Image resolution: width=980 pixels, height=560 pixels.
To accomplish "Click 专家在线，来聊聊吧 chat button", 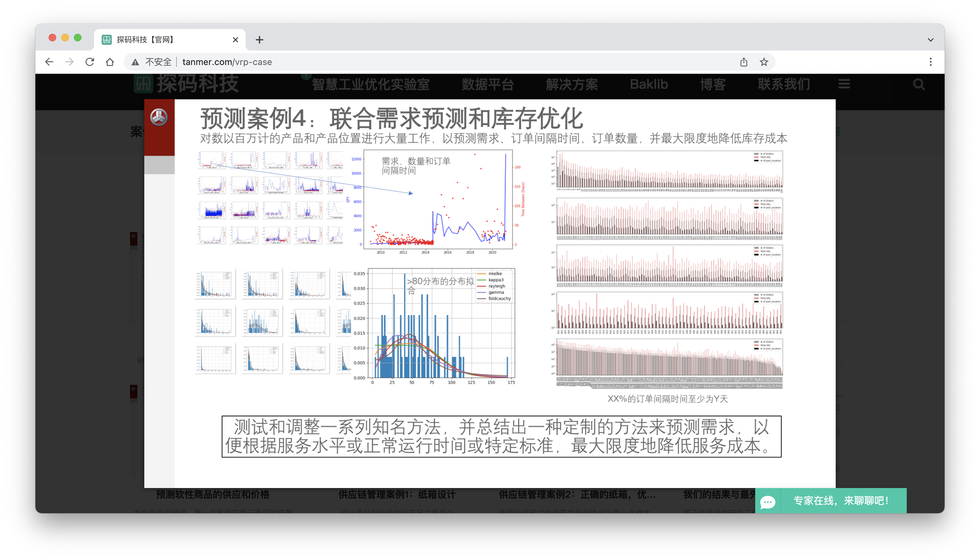I will coord(841,501).
